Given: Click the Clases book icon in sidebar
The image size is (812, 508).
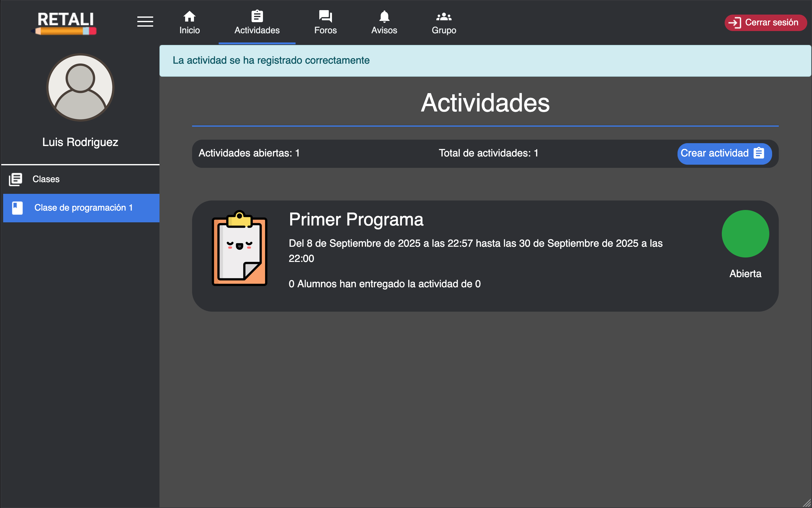Looking at the screenshot, I should [16, 179].
